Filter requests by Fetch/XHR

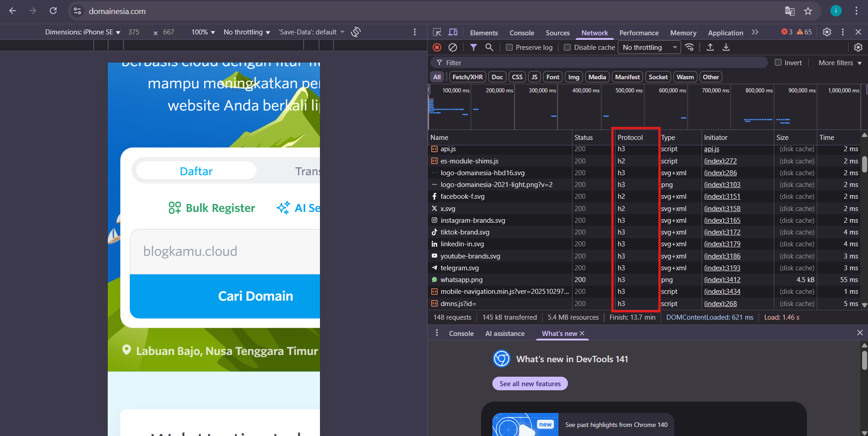tap(467, 77)
